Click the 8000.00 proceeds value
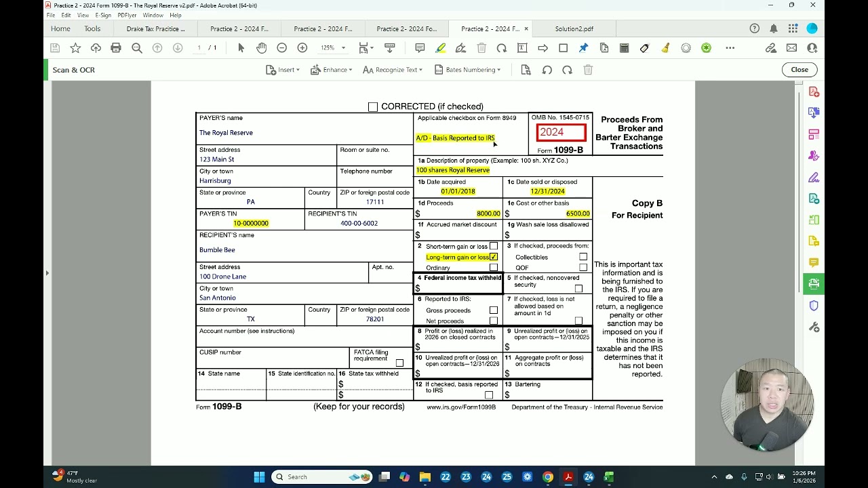868x488 pixels. coord(488,213)
